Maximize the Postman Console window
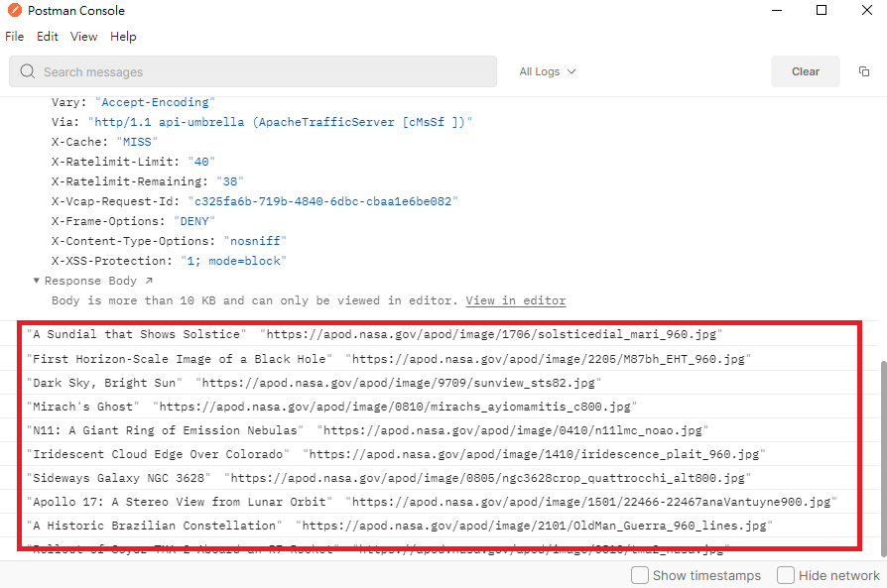 click(x=822, y=10)
